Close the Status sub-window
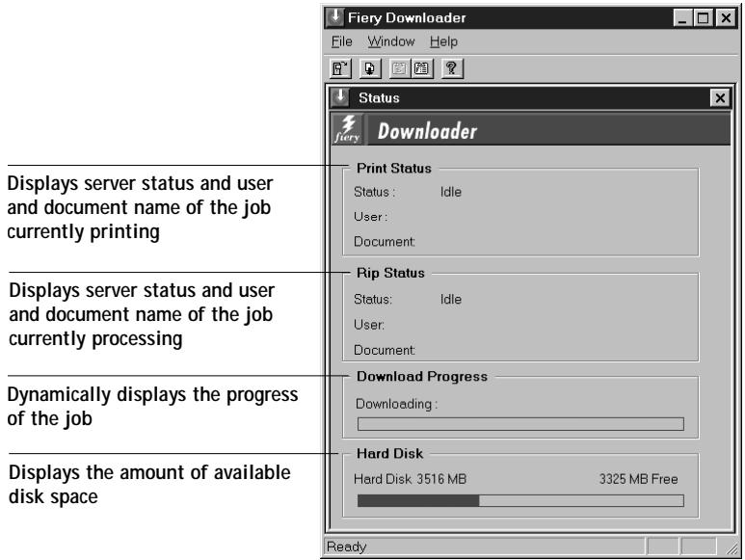 (720, 98)
